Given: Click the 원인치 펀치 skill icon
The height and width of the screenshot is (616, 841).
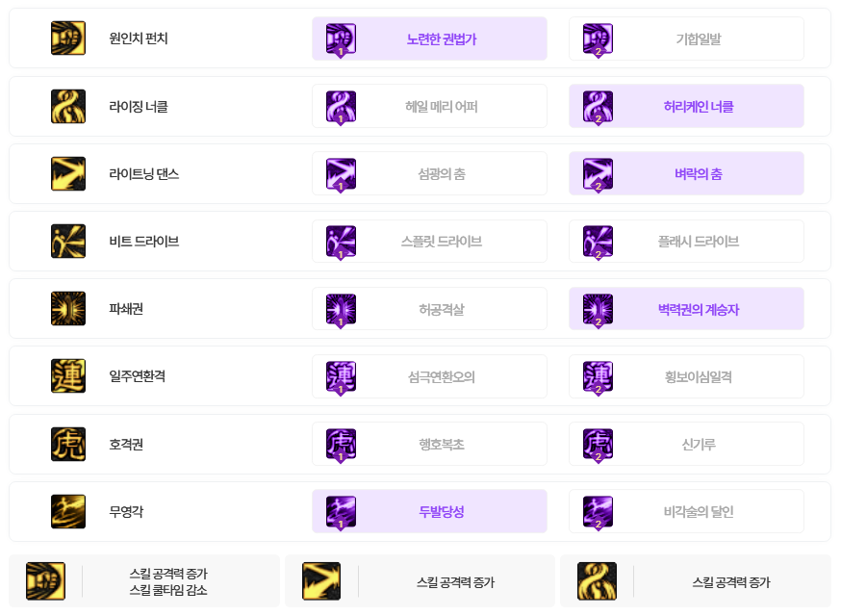Looking at the screenshot, I should (68, 38).
